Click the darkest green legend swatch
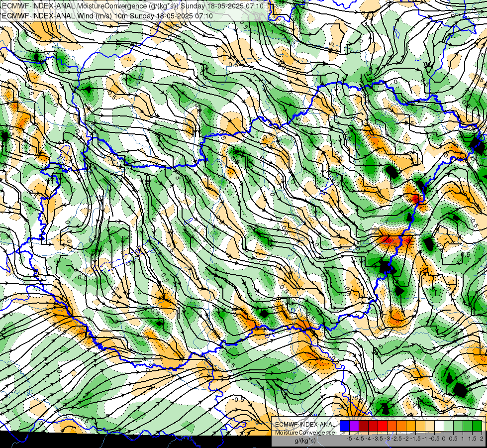Image resolution: width=487 pixels, height=448 pixels. click(477, 426)
